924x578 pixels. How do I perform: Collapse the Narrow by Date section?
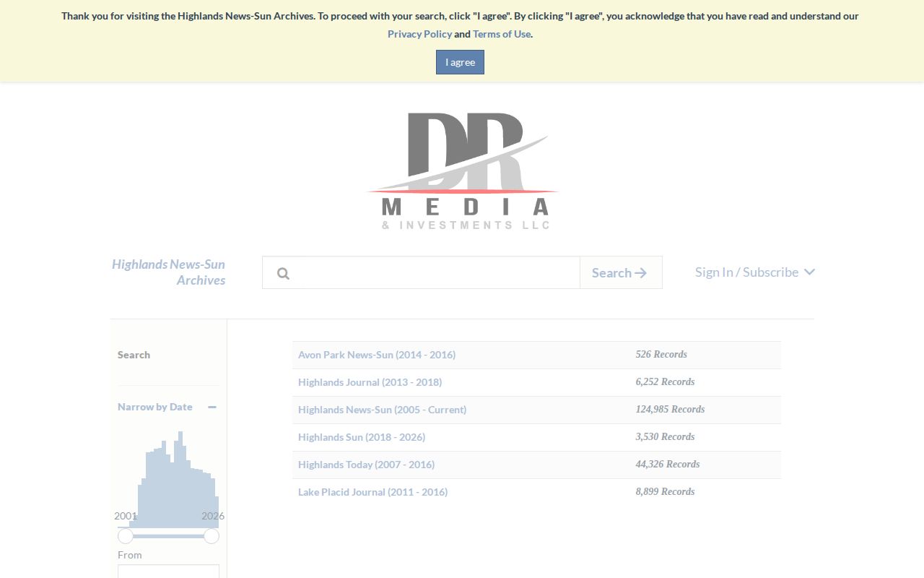[x=212, y=407]
